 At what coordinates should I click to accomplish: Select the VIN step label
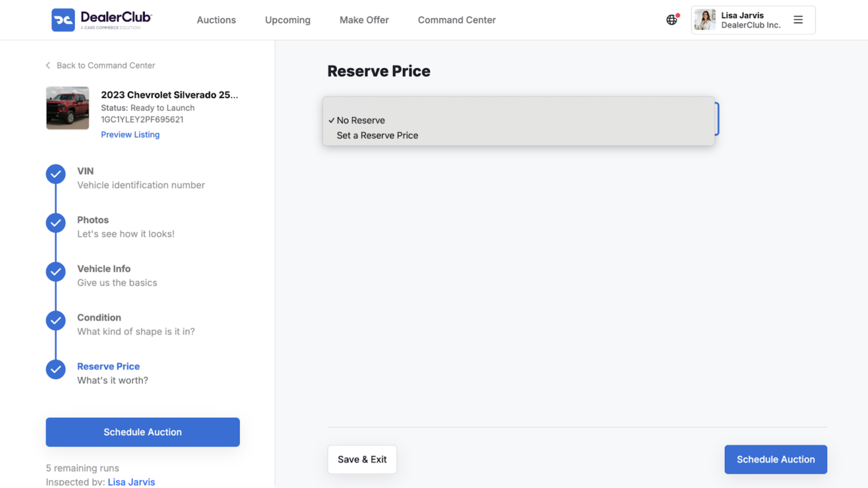pos(85,171)
